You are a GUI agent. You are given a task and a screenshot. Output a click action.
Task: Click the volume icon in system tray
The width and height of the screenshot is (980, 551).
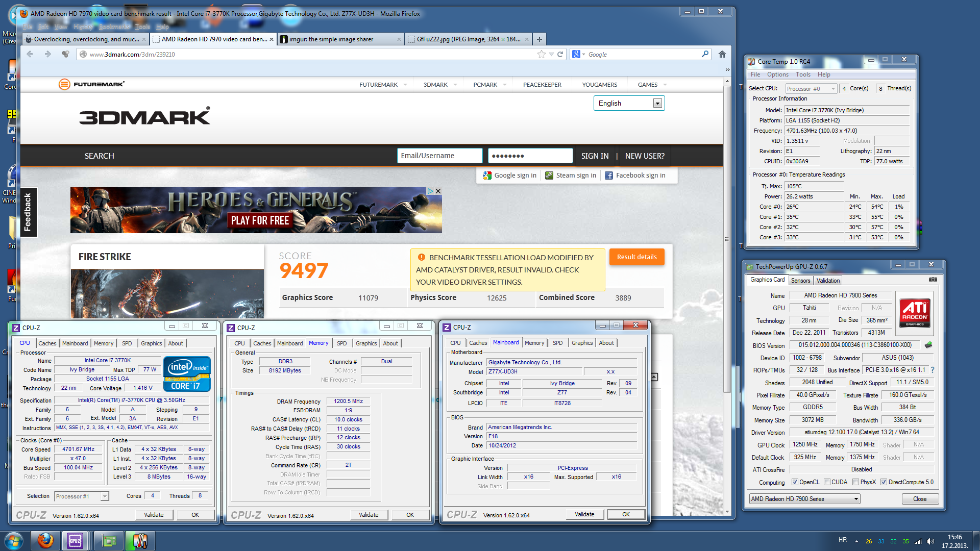pos(930,541)
